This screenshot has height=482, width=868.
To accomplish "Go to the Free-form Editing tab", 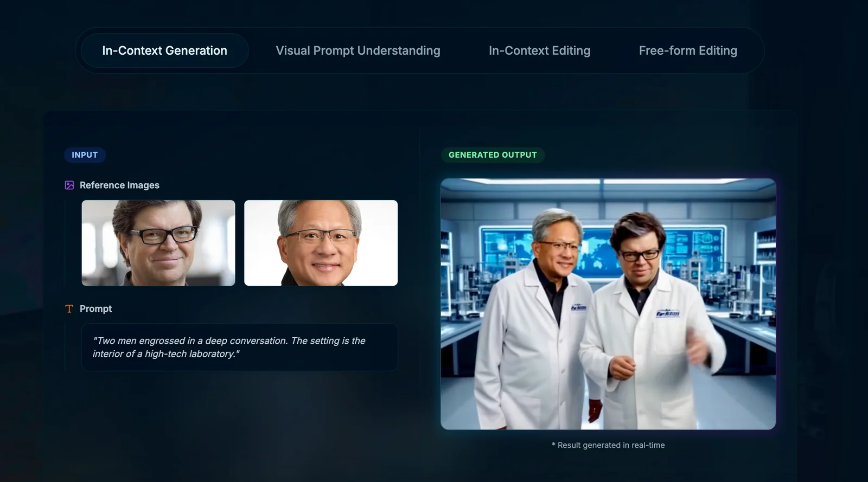I will (x=687, y=50).
